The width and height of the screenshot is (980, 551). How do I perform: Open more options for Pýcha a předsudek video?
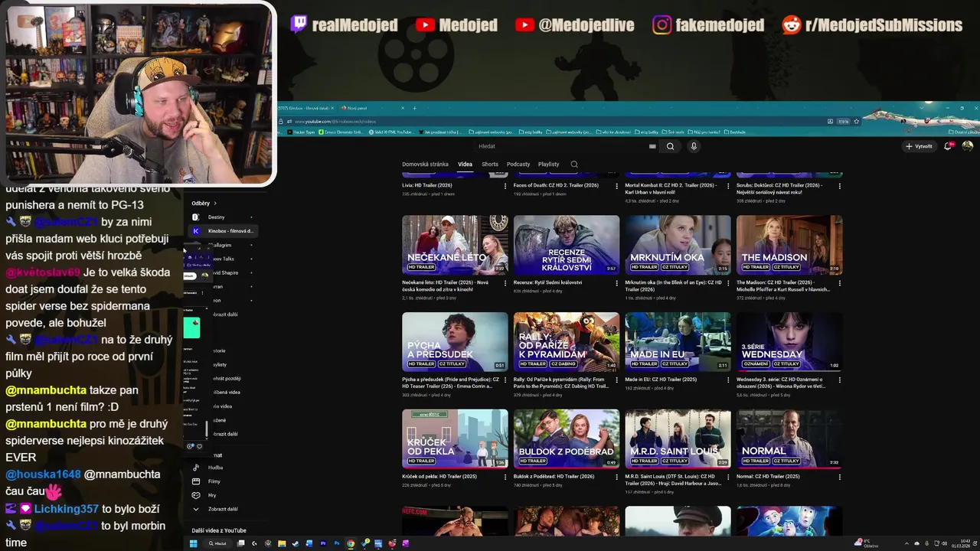[x=505, y=380]
